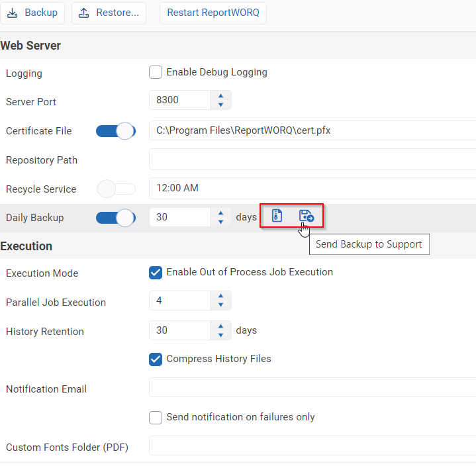
Task: Click the Recycle Service time field
Action: point(312,188)
